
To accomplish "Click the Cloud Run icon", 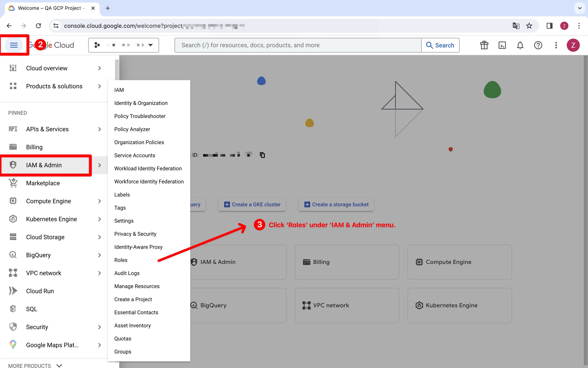I will point(13,291).
